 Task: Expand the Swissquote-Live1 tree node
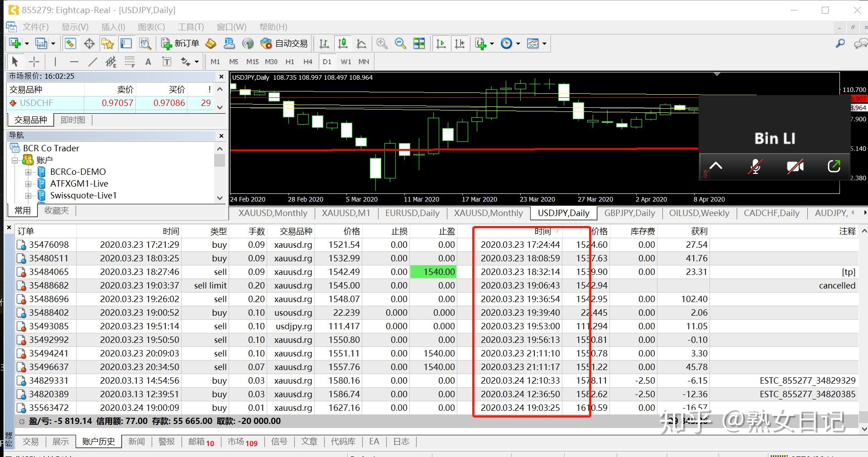point(29,196)
